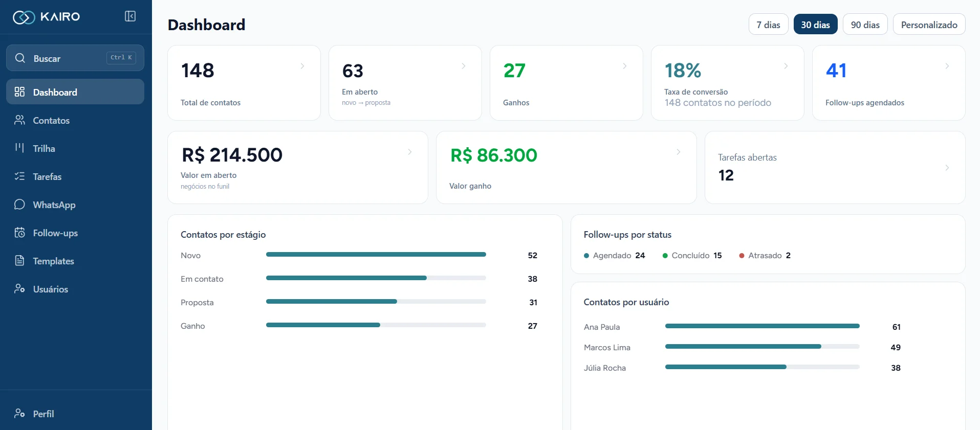This screenshot has height=430, width=980.
Task: Select Follow-ups in the sidebar
Action: (x=75, y=233)
